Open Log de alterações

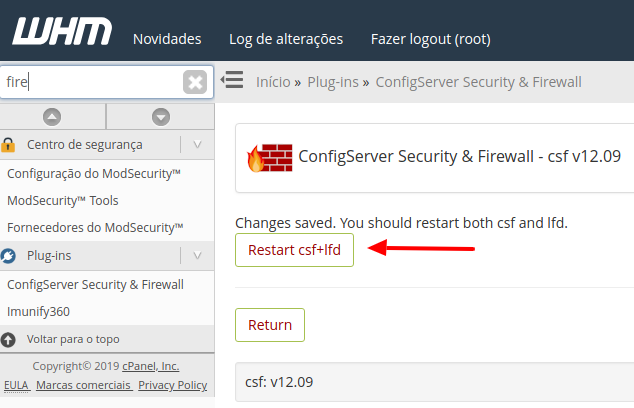(286, 39)
